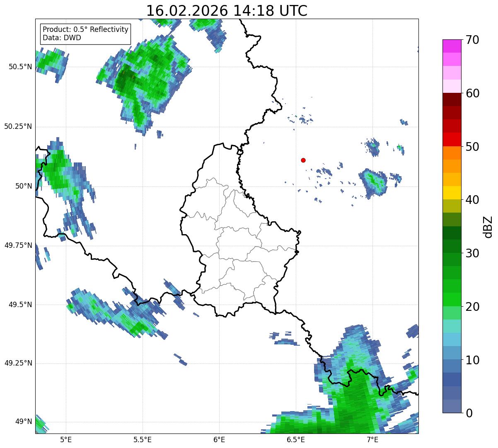Select the 50.25°N latitude label
This screenshot has height=448, width=498.
[x=18, y=126]
